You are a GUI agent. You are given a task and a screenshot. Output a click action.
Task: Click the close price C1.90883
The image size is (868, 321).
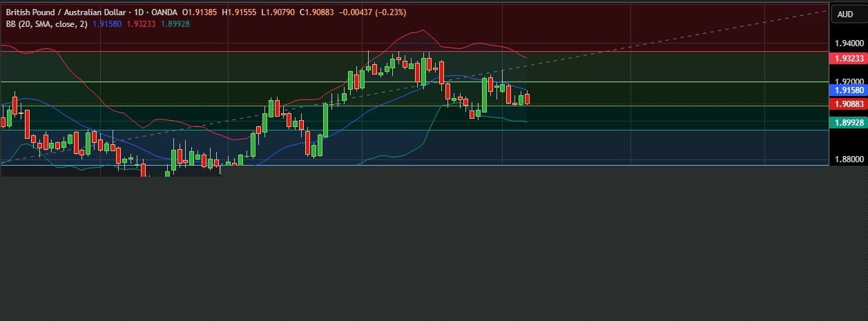[318, 12]
